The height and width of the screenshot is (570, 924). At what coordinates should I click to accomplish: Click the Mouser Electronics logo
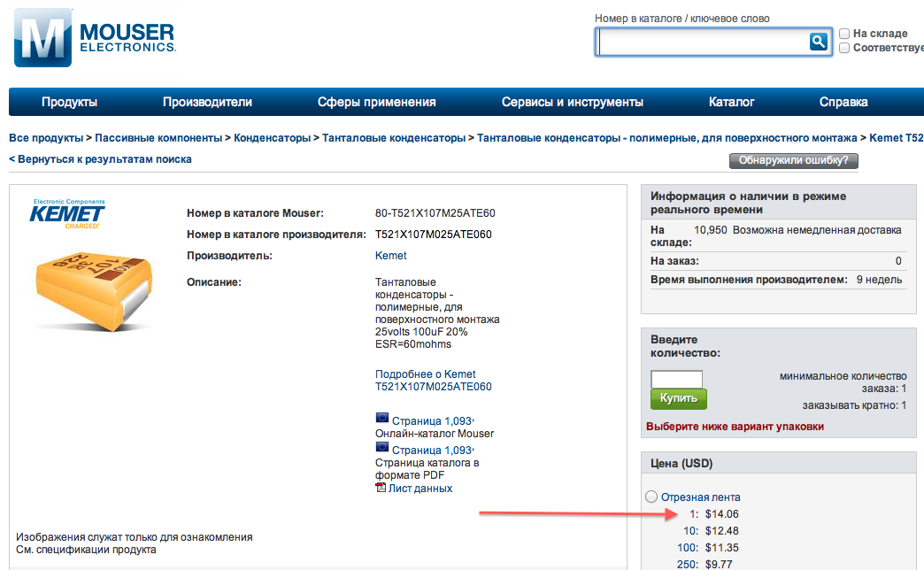click(95, 38)
